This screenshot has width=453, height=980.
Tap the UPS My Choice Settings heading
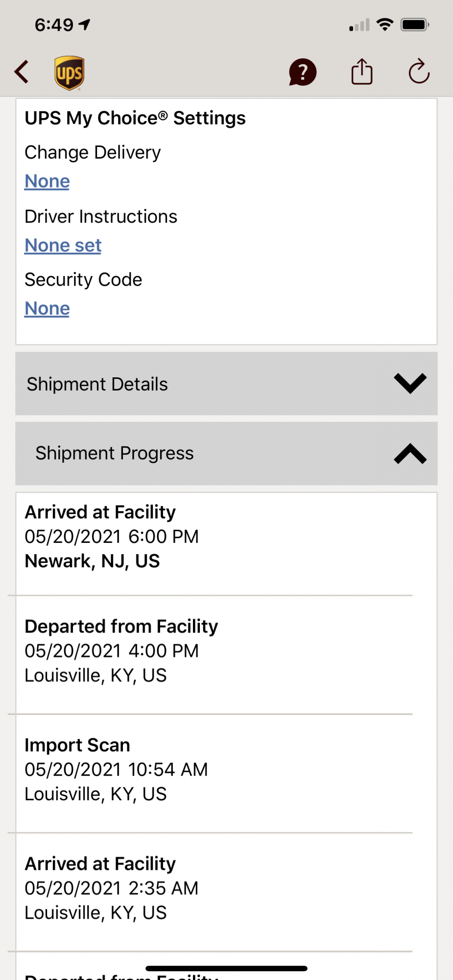point(135,118)
